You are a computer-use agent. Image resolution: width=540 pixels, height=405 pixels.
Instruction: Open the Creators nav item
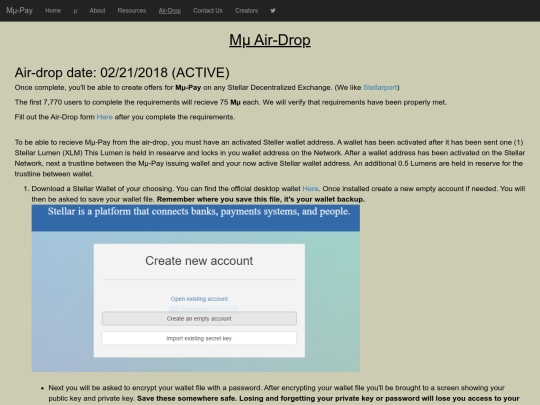246,11
